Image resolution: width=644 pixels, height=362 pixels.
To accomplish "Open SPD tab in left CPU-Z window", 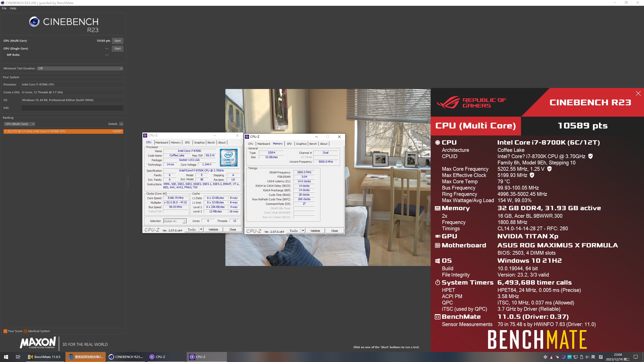I will pos(187,143).
